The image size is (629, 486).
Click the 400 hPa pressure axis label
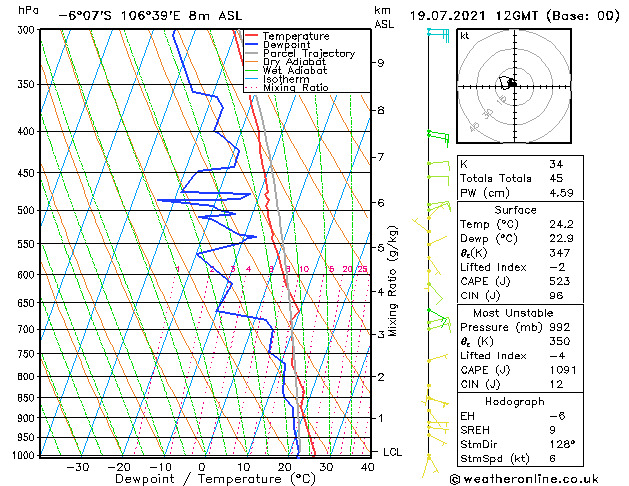(x=28, y=131)
